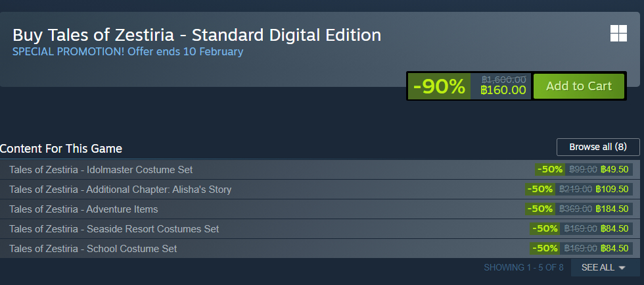The image size is (644, 285).
Task: Open Idolmaster Costume Set DLC
Action: 101,170
